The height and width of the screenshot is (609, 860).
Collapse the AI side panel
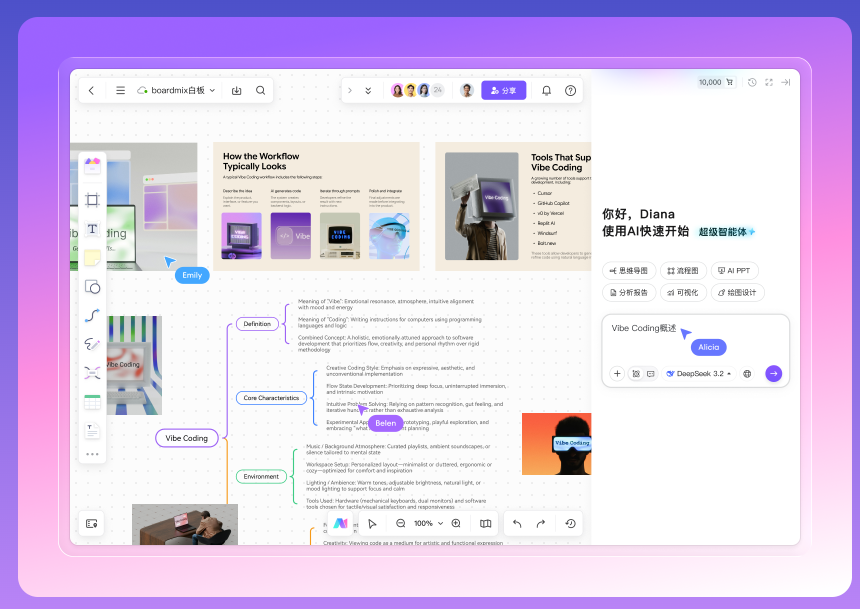pyautogui.click(x=785, y=82)
